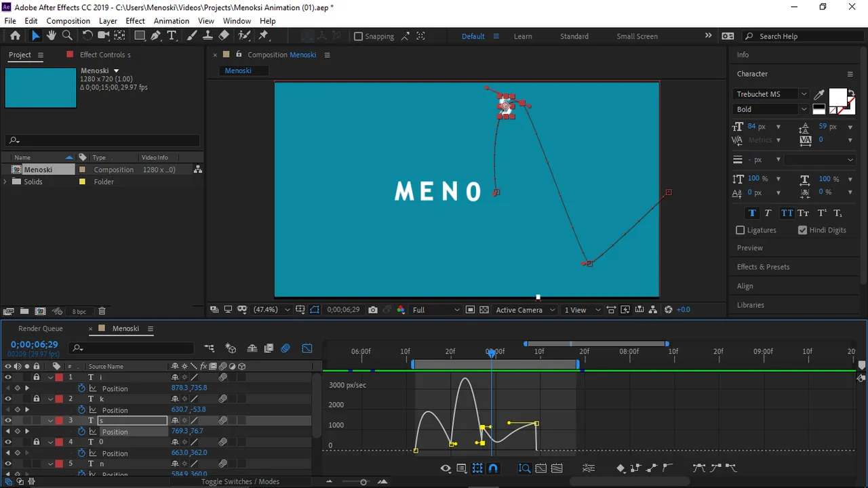This screenshot has height=488, width=868.
Task: Select the Rotation tool
Action: [x=87, y=36]
